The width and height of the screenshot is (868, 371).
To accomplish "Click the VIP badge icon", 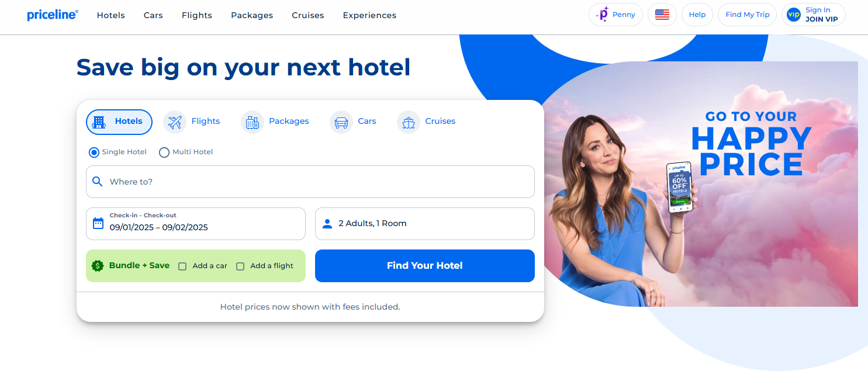I will coord(793,15).
